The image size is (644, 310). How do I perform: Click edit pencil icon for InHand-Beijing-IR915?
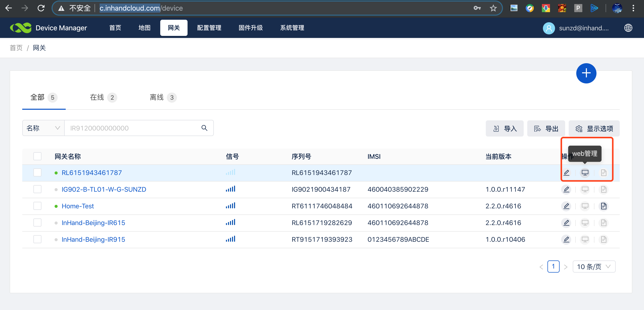566,239
